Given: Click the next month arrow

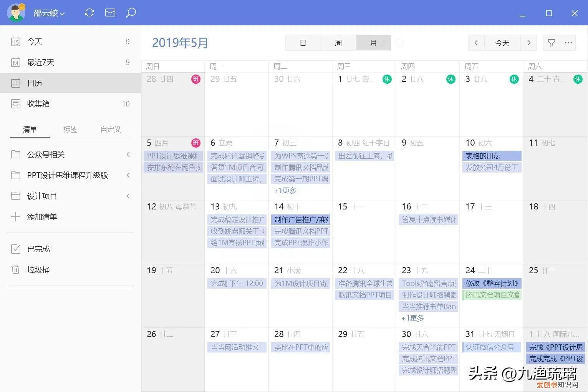Looking at the screenshot, I should tap(529, 43).
